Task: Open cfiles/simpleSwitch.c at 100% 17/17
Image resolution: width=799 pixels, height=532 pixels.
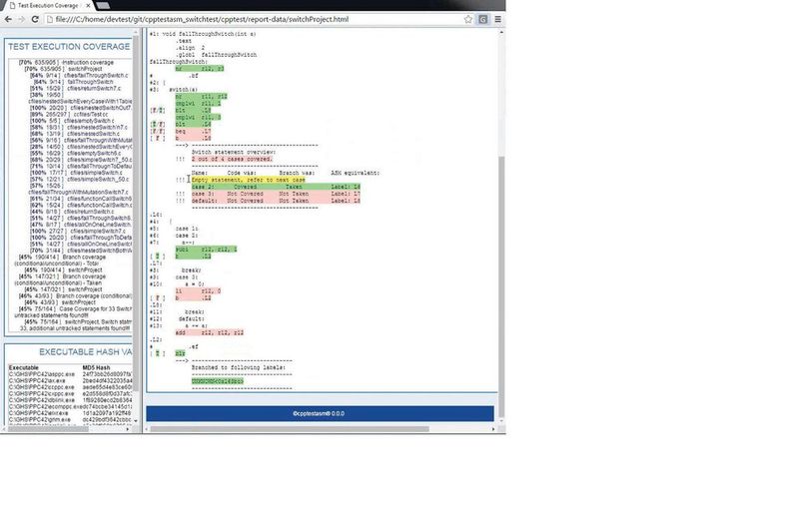Action: coord(76,173)
